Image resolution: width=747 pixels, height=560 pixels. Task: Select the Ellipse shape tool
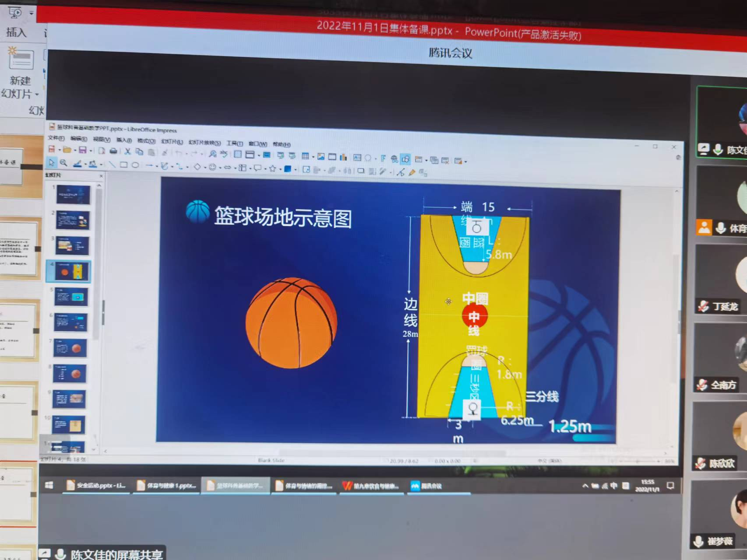(x=135, y=165)
